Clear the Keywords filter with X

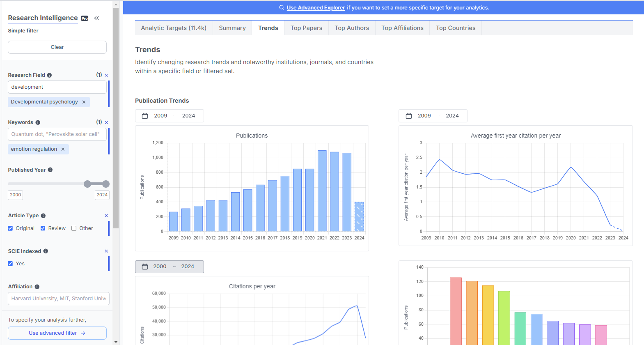click(106, 122)
